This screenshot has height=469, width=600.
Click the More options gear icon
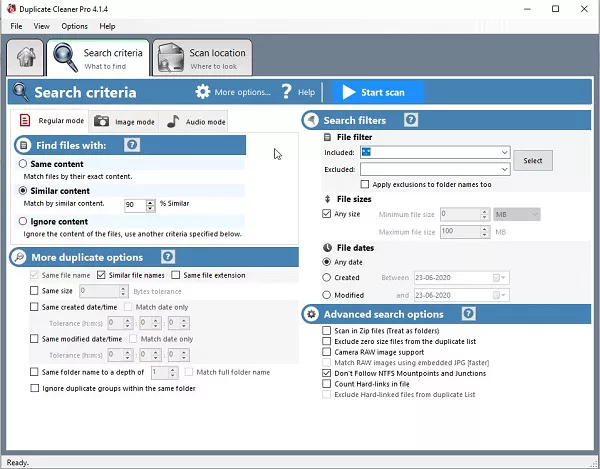tap(203, 92)
